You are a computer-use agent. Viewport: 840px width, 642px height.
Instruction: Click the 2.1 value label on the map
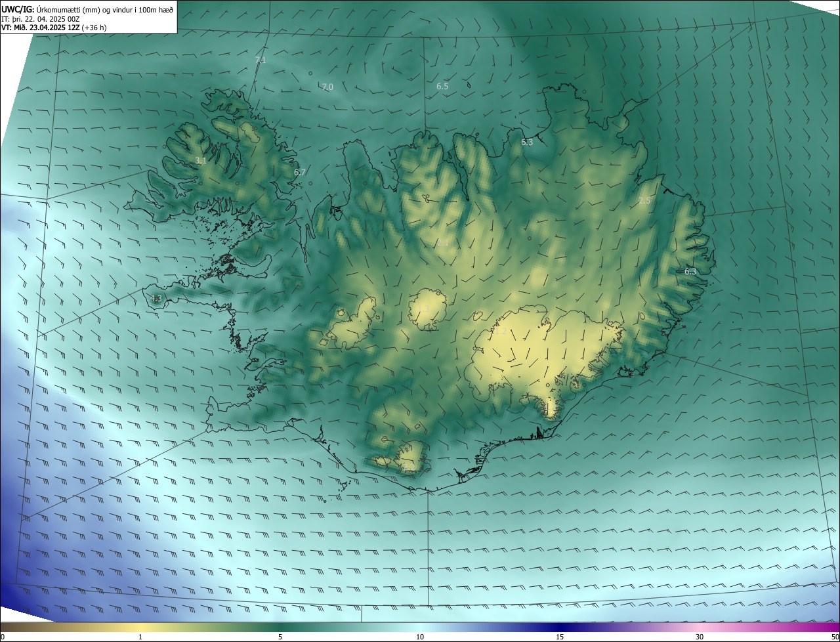tap(444, 243)
